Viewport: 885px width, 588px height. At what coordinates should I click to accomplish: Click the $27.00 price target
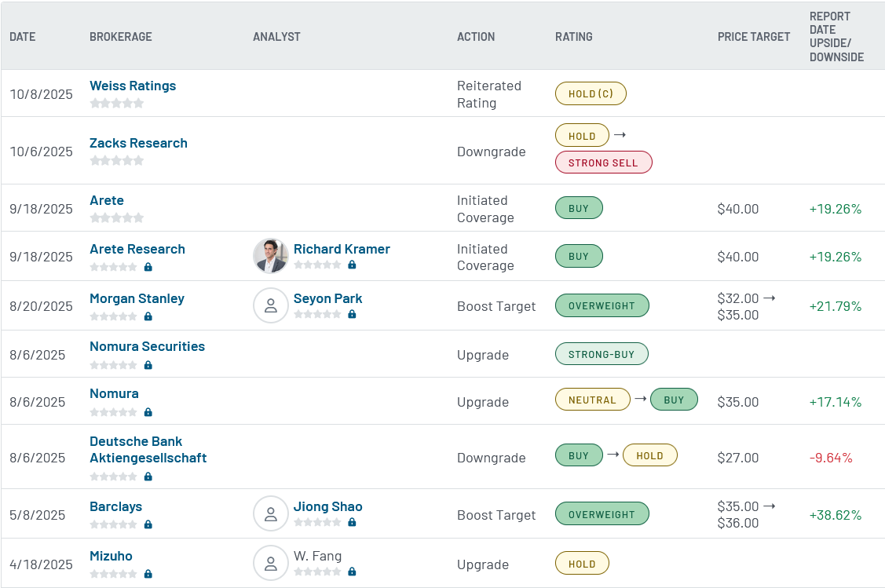point(737,458)
